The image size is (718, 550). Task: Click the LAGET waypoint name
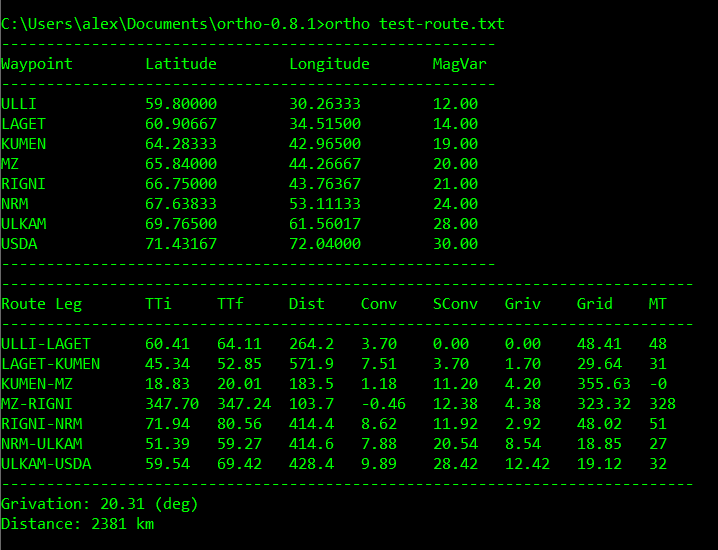pyautogui.click(x=23, y=124)
